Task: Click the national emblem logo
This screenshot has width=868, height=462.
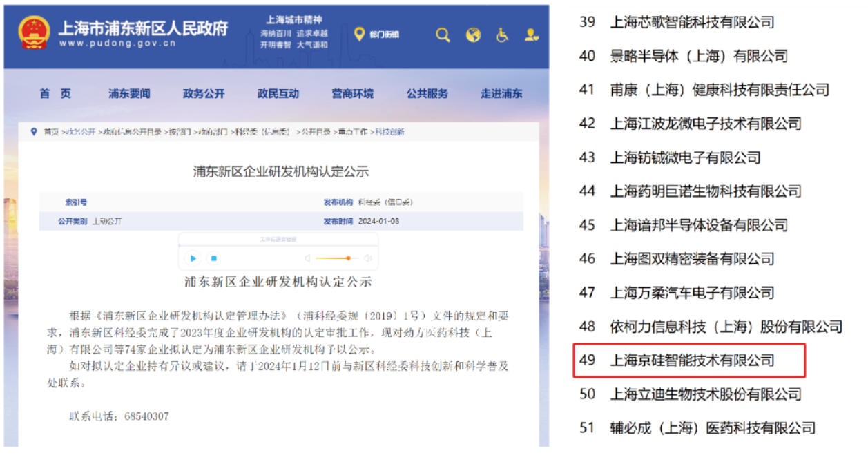Action: tap(35, 32)
